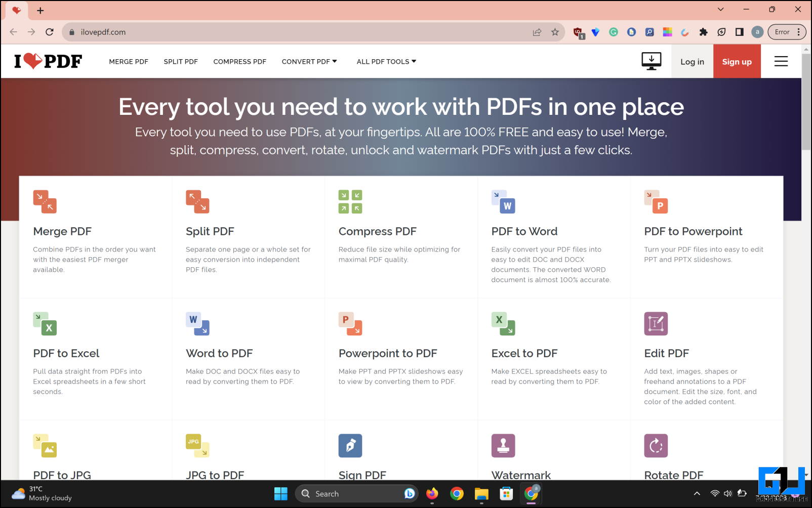Open the Edit PDF title link
The width and height of the screenshot is (812, 508).
(667, 353)
